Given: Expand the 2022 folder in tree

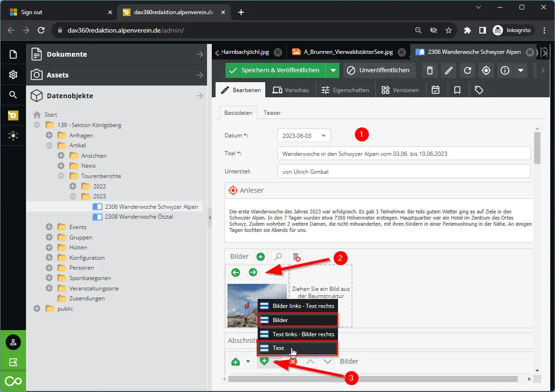Looking at the screenshot, I should point(73,186).
